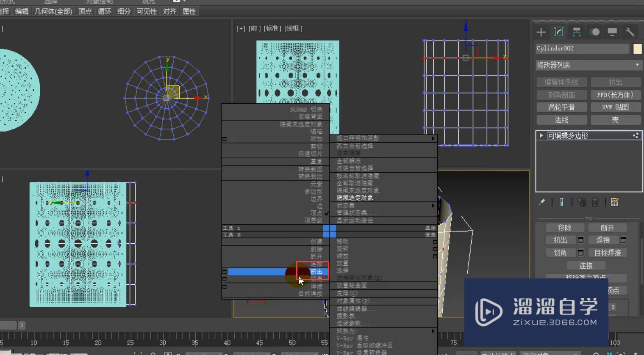The height and width of the screenshot is (355, 644).
Task: Open 挤出 settings box in command panel
Action: point(581,240)
